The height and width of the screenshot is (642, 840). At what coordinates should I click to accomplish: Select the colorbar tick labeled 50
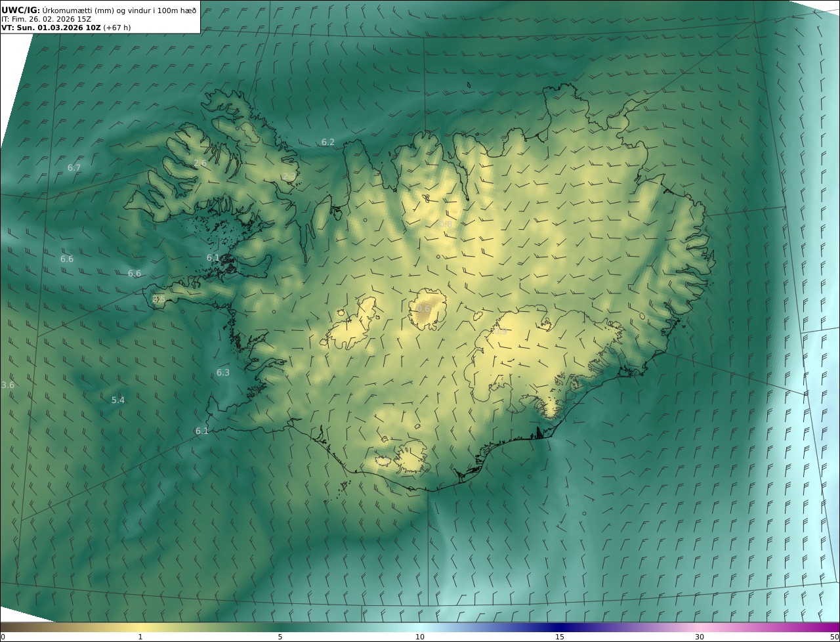point(834,637)
